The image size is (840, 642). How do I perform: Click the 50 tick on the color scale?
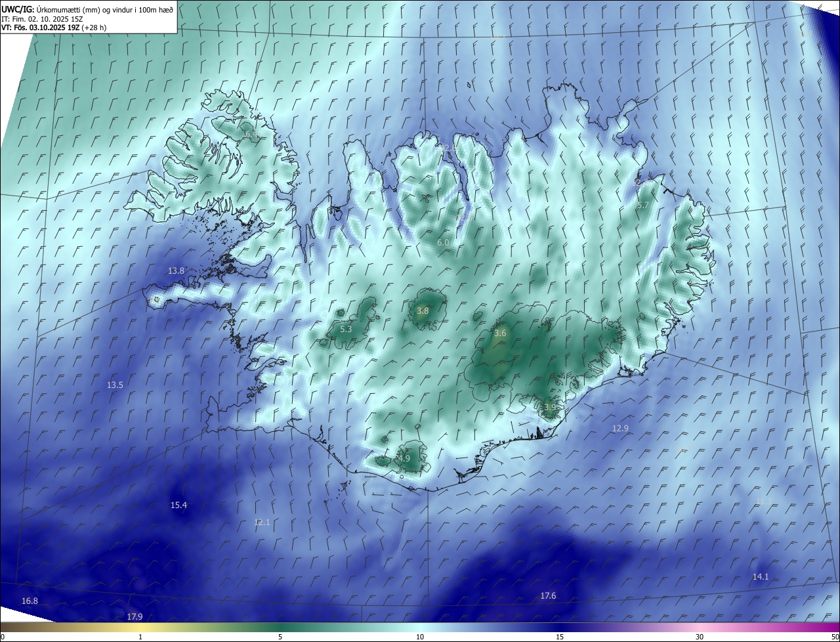click(835, 637)
